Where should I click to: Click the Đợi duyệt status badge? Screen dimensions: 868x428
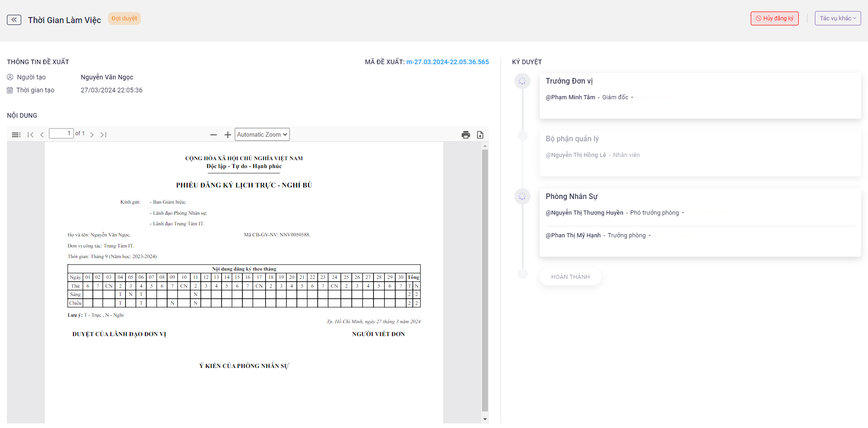point(124,18)
